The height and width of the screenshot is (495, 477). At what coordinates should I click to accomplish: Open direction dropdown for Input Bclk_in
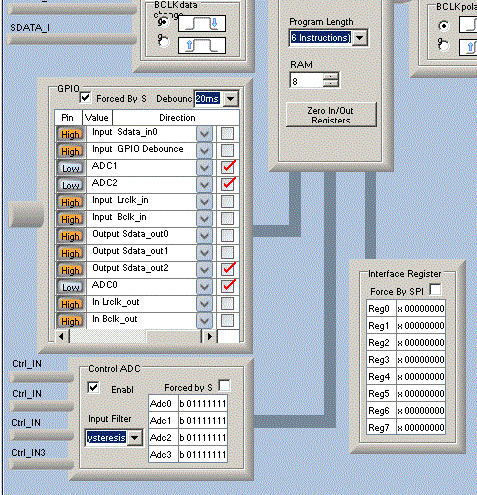coord(204,219)
